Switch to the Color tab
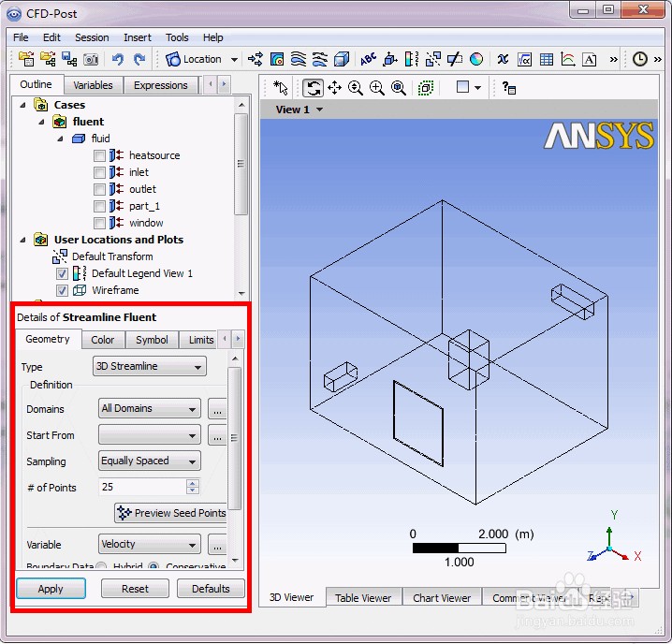Screen dimensions: 672x644 pos(102,340)
